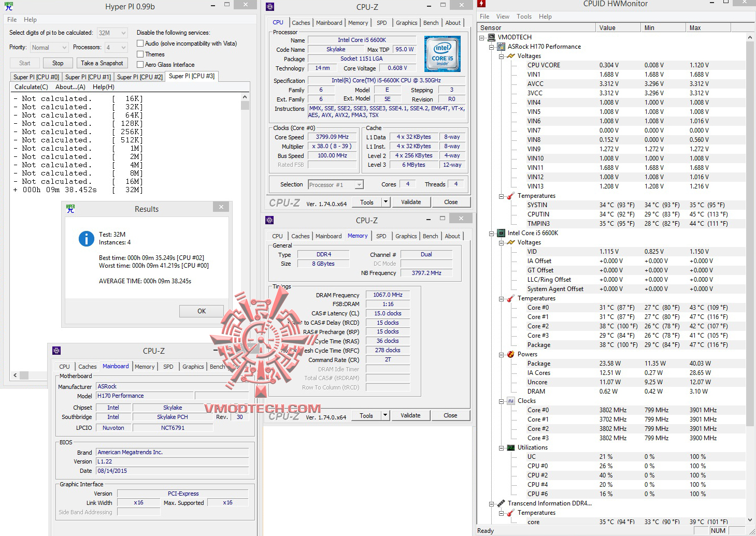Click the title bar icon of the CPU-Z CPU window
The width and height of the screenshot is (756, 536).
click(269, 7)
